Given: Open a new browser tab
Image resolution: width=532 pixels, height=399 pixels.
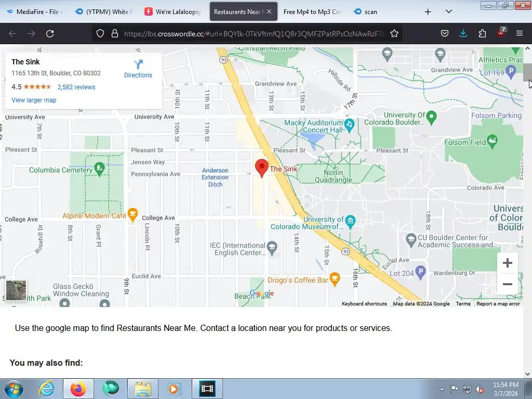Looking at the screenshot, I should pos(428,12).
